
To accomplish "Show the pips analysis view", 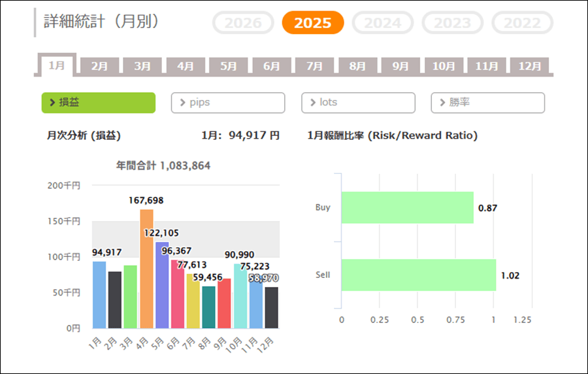I will [x=228, y=103].
